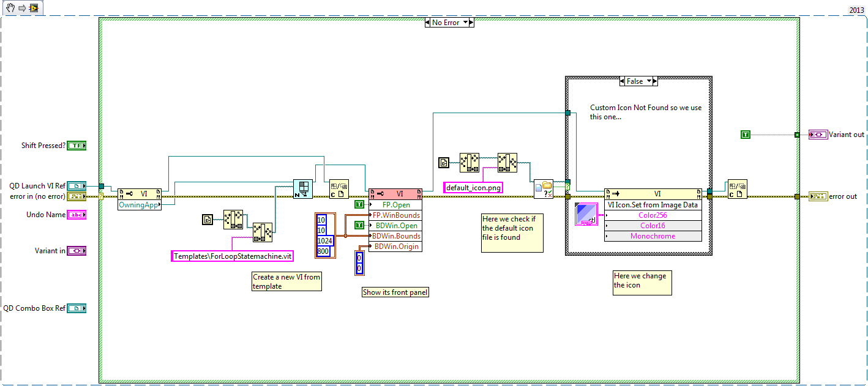Open the False case selector dropdown

point(648,81)
